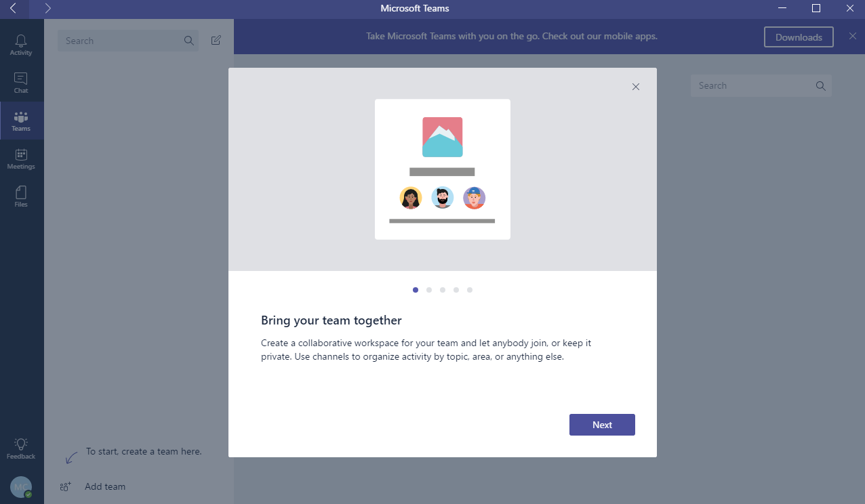
Task: Click the Next button
Action: point(602,425)
